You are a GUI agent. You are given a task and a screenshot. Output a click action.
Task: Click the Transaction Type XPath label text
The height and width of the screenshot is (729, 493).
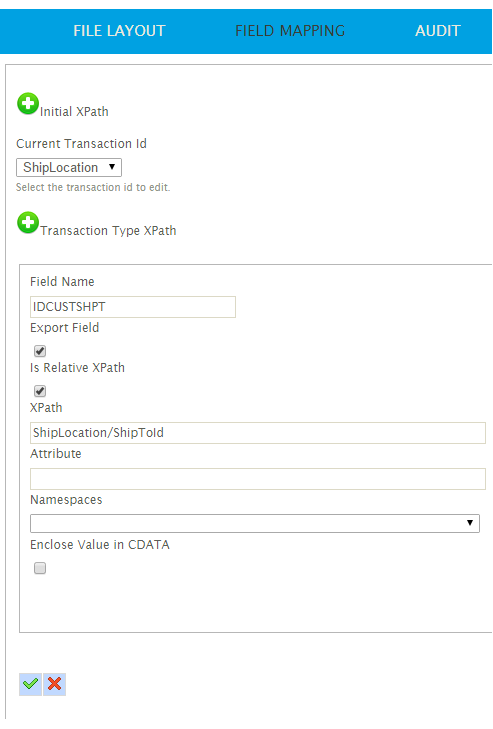[108, 231]
